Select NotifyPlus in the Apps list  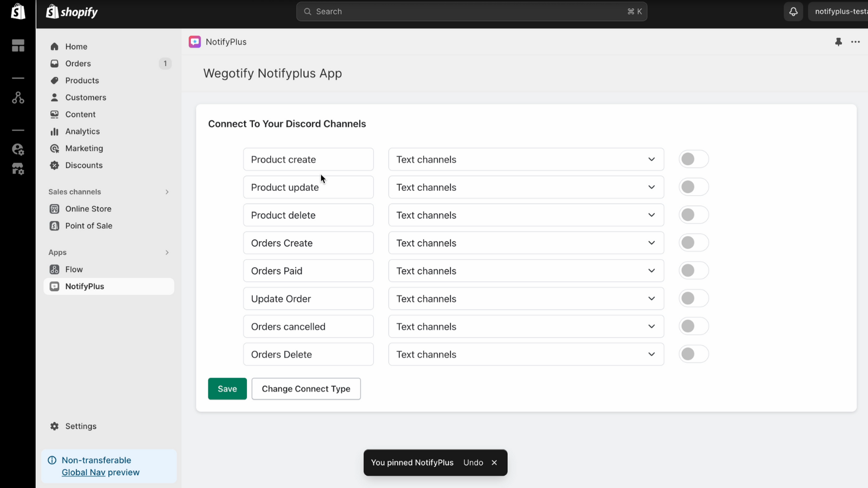tap(108, 286)
